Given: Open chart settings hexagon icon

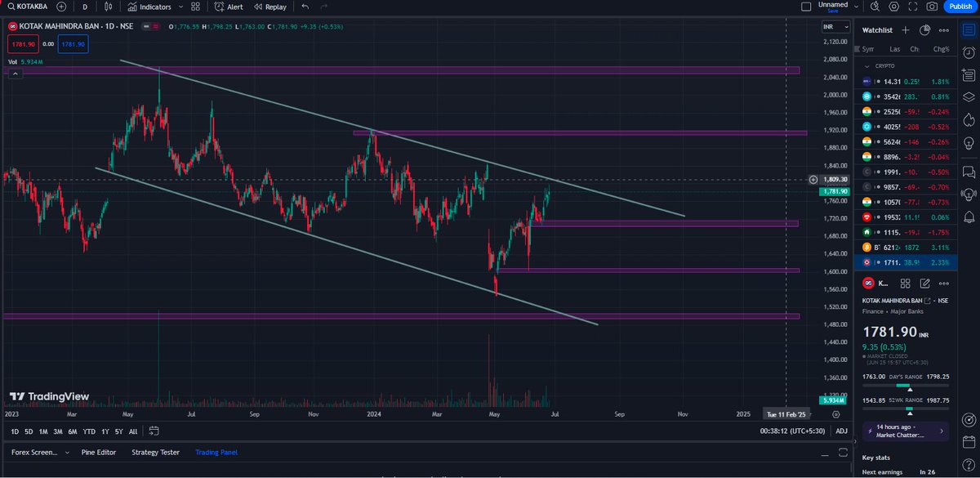Looking at the screenshot, I should 893,7.
